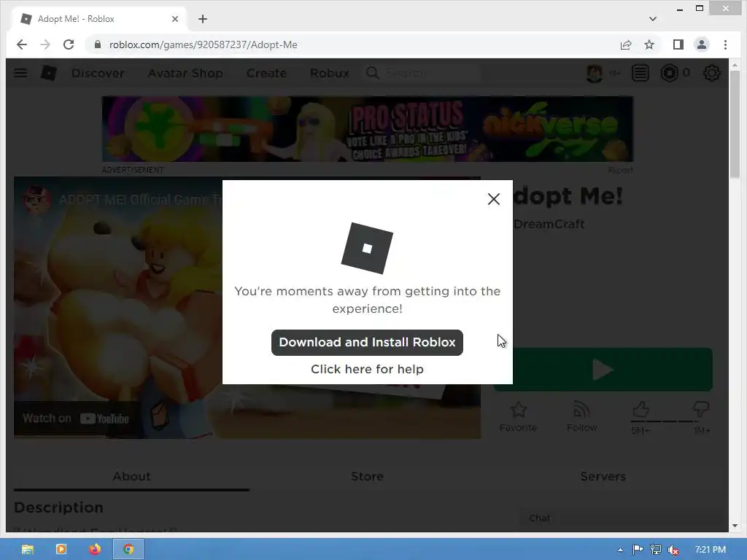This screenshot has width=747, height=560.
Task: Click the Chrome taskbar icon
Action: 128,549
